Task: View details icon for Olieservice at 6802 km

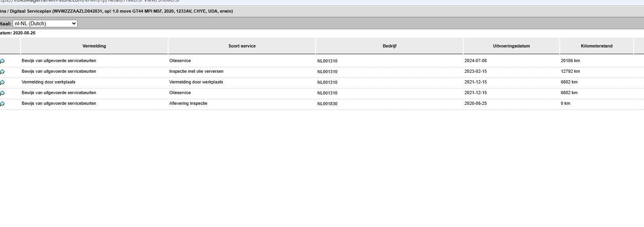Action: (2, 93)
